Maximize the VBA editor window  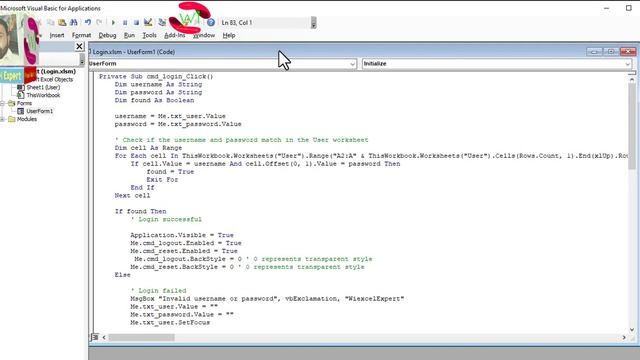click(x=629, y=8)
